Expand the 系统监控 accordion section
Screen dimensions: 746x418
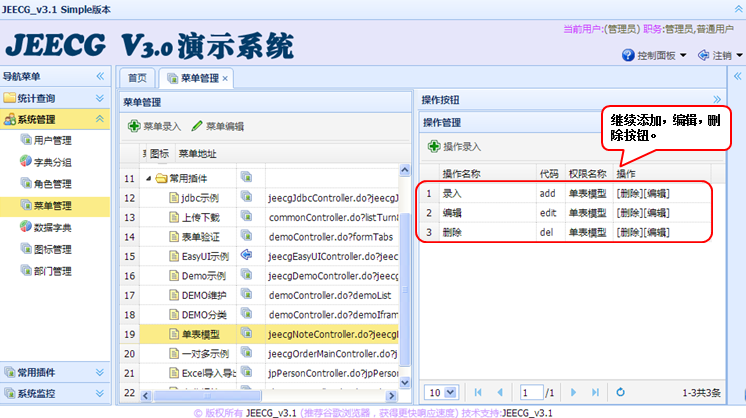tap(100, 393)
